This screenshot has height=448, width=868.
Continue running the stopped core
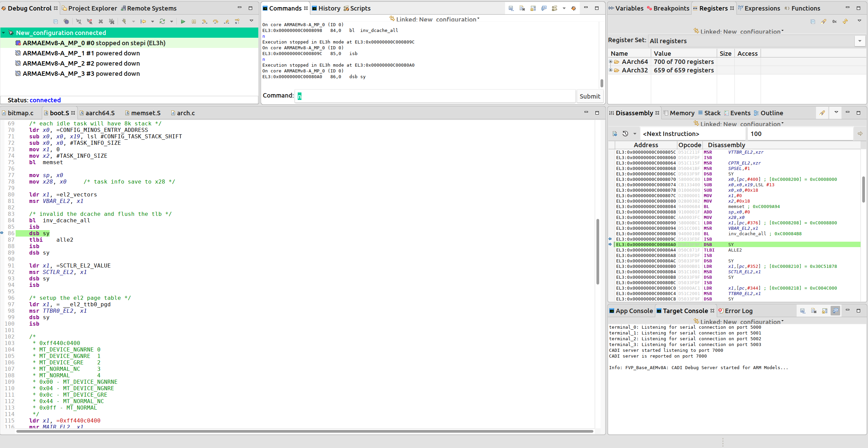(x=183, y=22)
